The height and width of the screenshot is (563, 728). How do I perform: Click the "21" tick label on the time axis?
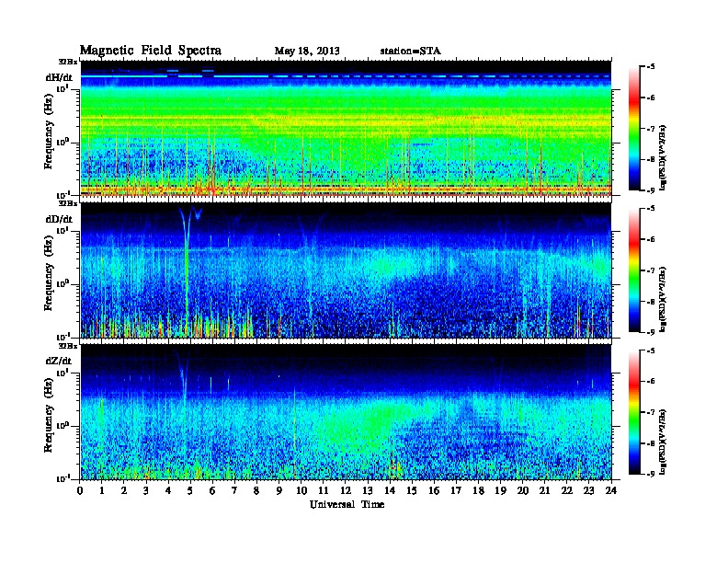[544, 490]
